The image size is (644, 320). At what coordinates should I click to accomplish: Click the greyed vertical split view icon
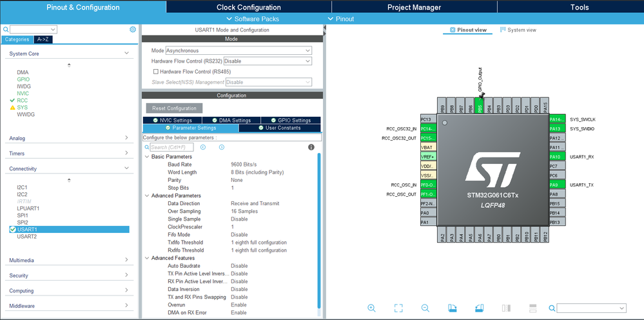coord(506,308)
